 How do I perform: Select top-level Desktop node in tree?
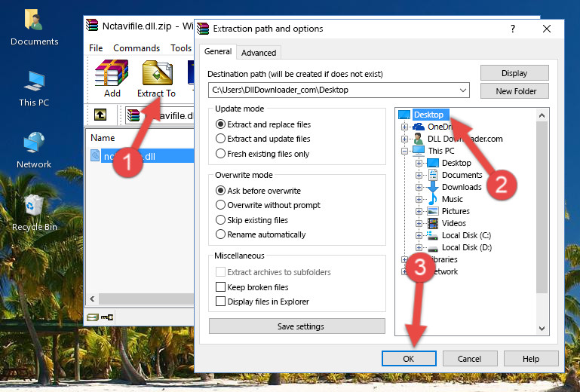click(x=430, y=115)
